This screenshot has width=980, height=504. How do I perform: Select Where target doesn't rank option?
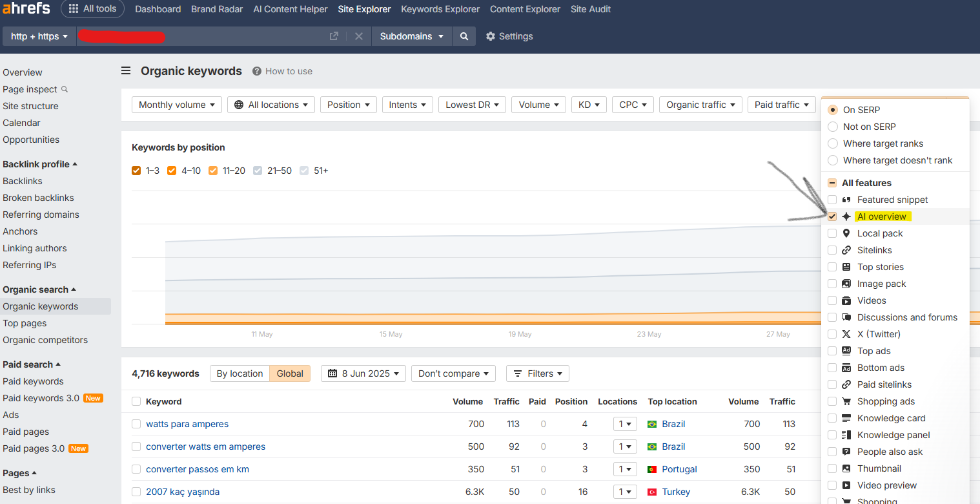832,160
